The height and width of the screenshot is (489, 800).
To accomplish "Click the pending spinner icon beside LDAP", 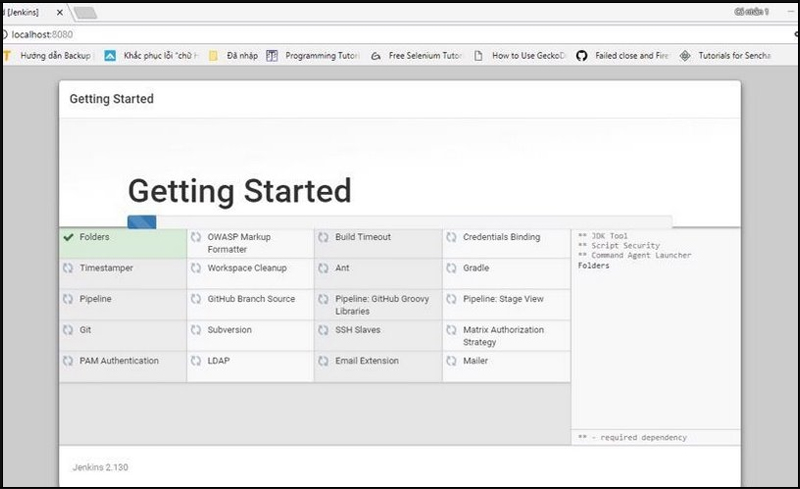I will click(x=196, y=361).
